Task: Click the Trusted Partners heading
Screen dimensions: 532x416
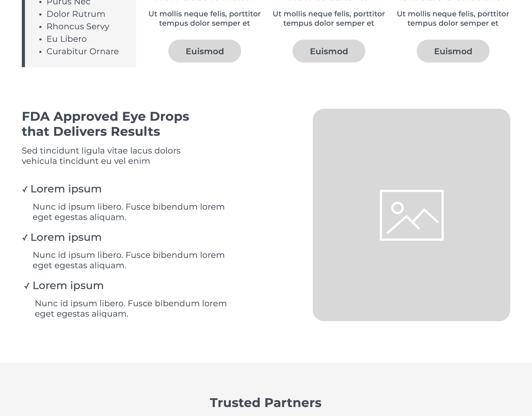Action: click(266, 403)
